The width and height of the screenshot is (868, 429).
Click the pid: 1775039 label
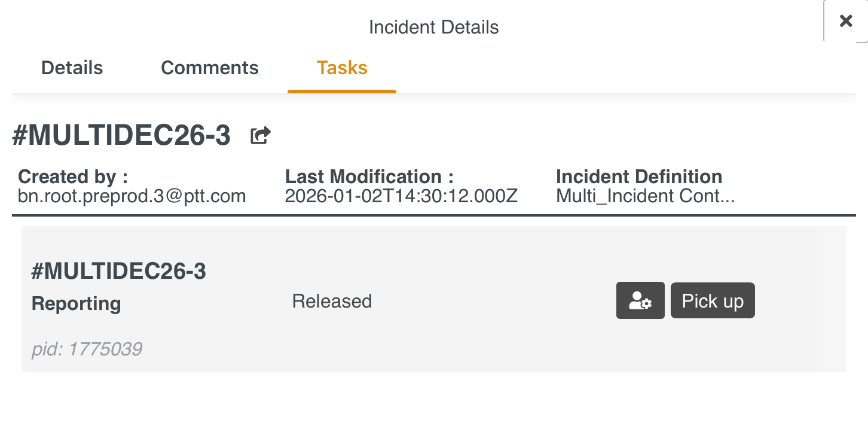coord(87,349)
